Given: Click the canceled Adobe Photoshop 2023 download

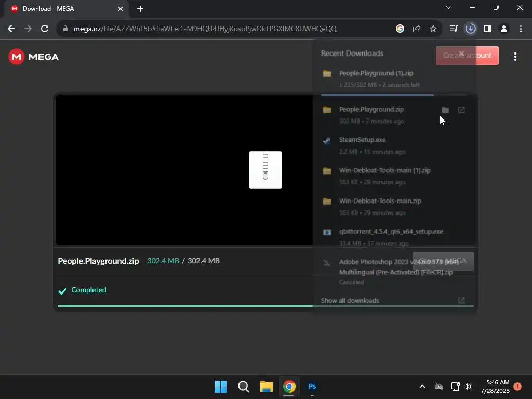Looking at the screenshot, I should (394, 272).
